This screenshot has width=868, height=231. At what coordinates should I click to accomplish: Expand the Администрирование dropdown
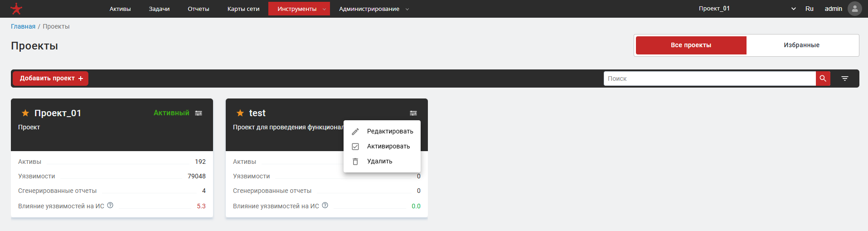click(374, 9)
